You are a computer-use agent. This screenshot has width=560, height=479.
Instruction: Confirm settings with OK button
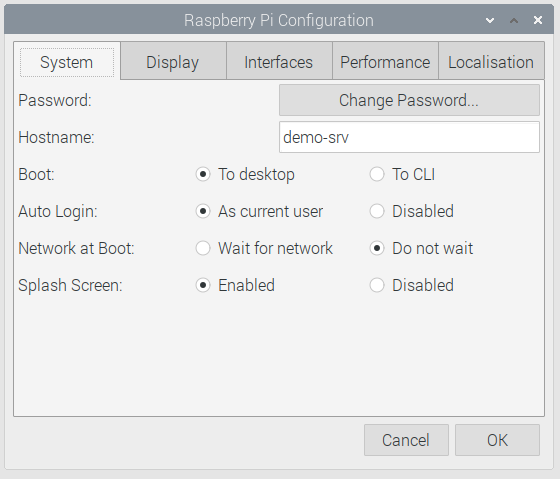coord(497,440)
